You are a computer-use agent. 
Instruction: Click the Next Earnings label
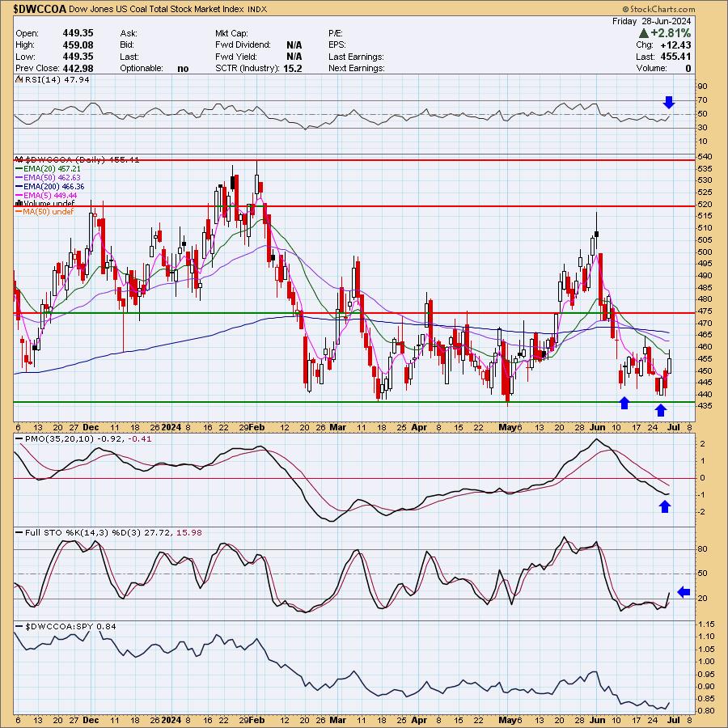pos(357,68)
